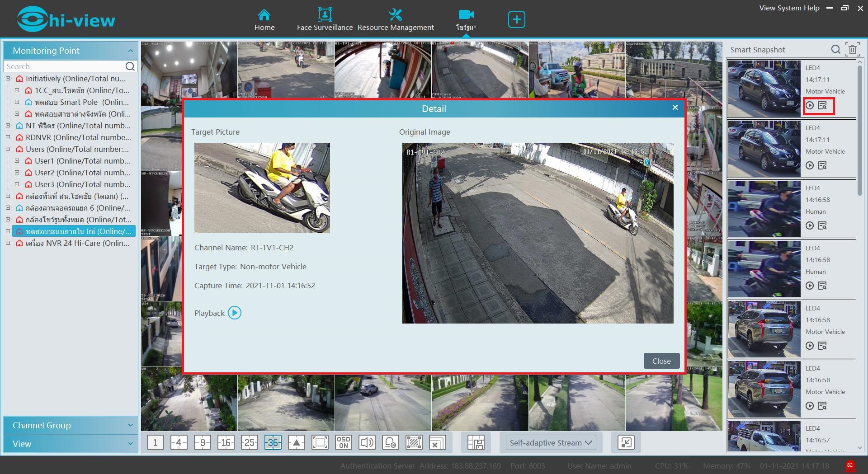Click the Smart Snapshot vertical scrollbar
The width and height of the screenshot is (868, 474).
click(x=859, y=131)
